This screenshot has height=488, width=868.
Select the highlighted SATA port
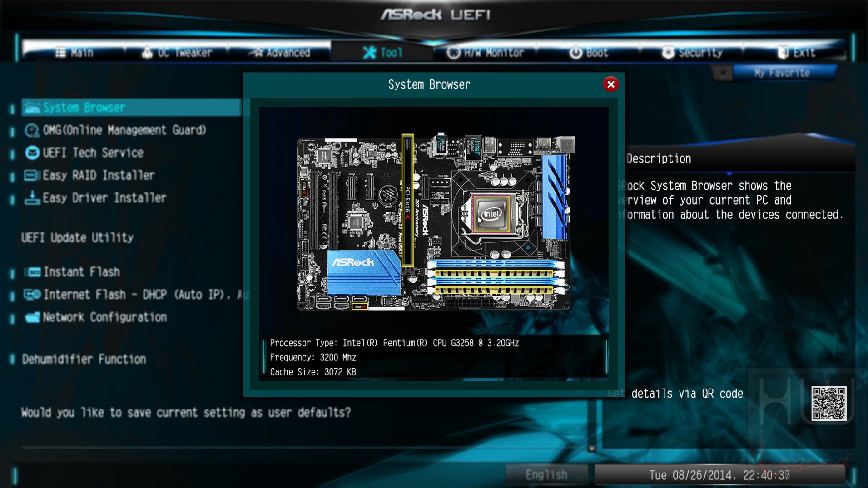(x=360, y=307)
